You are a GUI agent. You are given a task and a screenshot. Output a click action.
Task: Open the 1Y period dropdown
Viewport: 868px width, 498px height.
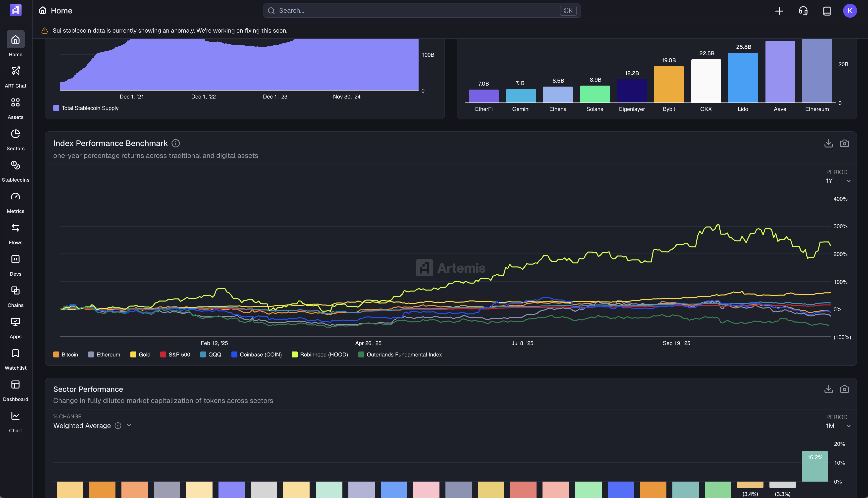click(x=838, y=181)
